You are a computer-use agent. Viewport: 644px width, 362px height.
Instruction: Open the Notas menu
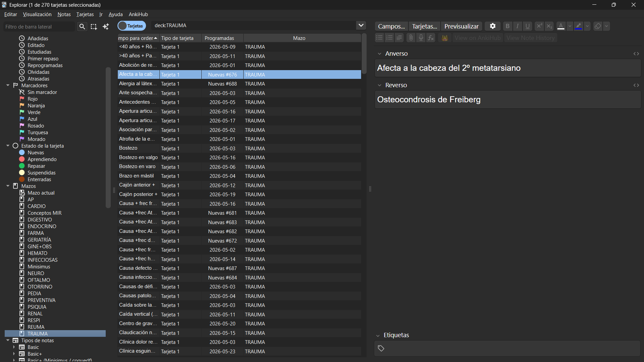64,14
